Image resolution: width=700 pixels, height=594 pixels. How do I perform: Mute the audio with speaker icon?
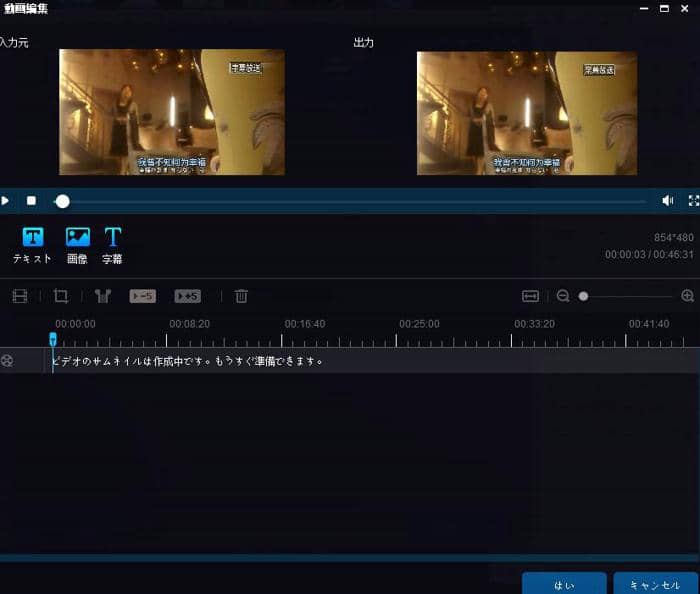tap(668, 201)
